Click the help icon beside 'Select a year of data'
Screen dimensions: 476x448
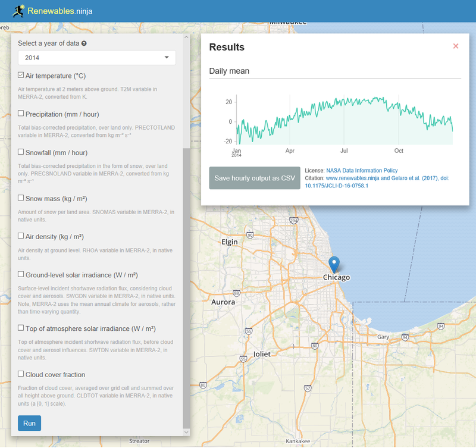click(84, 43)
